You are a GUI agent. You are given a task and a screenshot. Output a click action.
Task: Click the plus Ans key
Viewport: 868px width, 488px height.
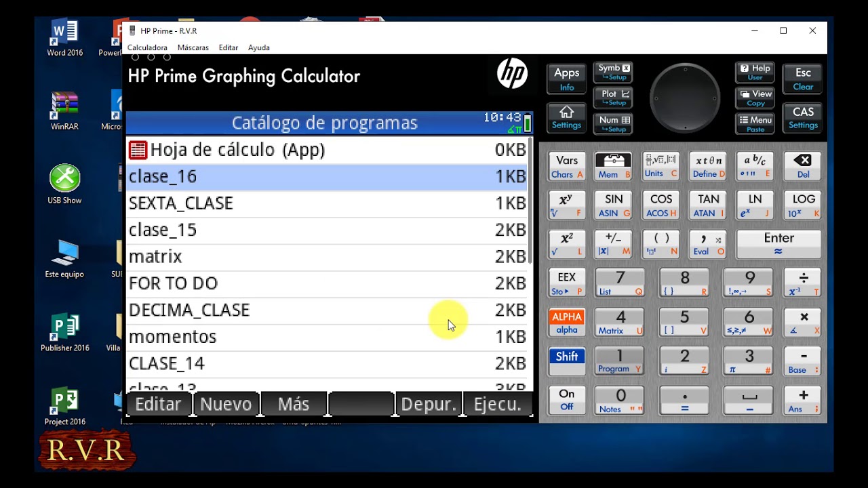coord(803,401)
